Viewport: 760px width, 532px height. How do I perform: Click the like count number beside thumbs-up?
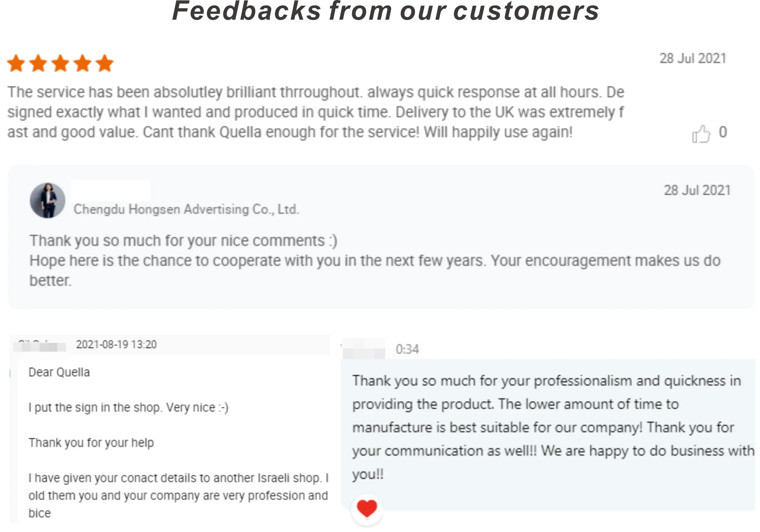pos(723,132)
